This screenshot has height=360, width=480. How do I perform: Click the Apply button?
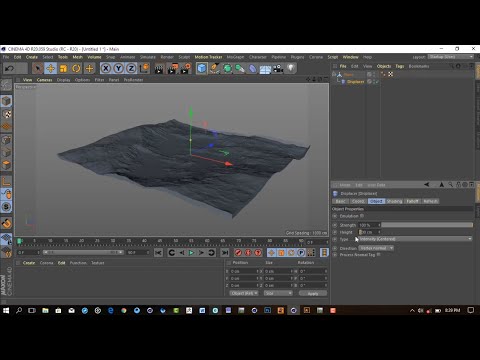click(x=313, y=294)
